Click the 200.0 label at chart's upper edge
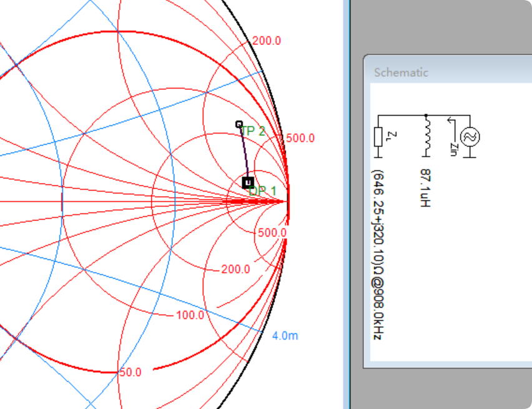The image size is (532, 409). pyautogui.click(x=267, y=41)
